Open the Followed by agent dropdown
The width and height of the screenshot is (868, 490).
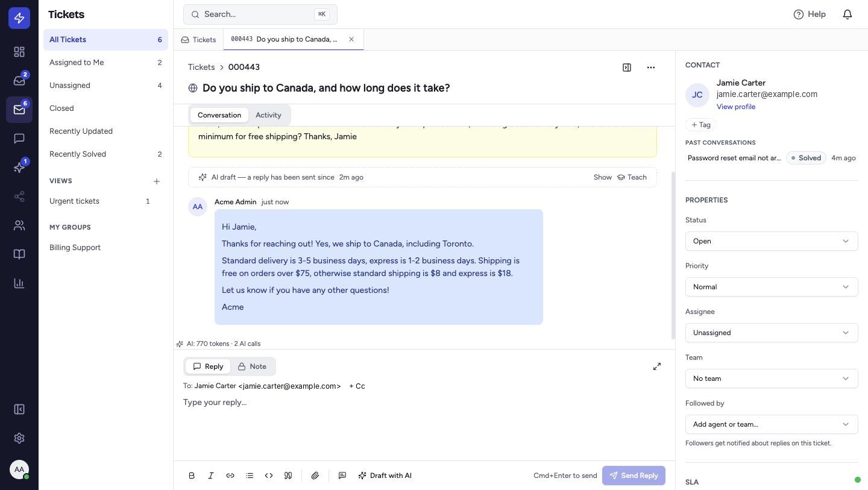[772, 424]
